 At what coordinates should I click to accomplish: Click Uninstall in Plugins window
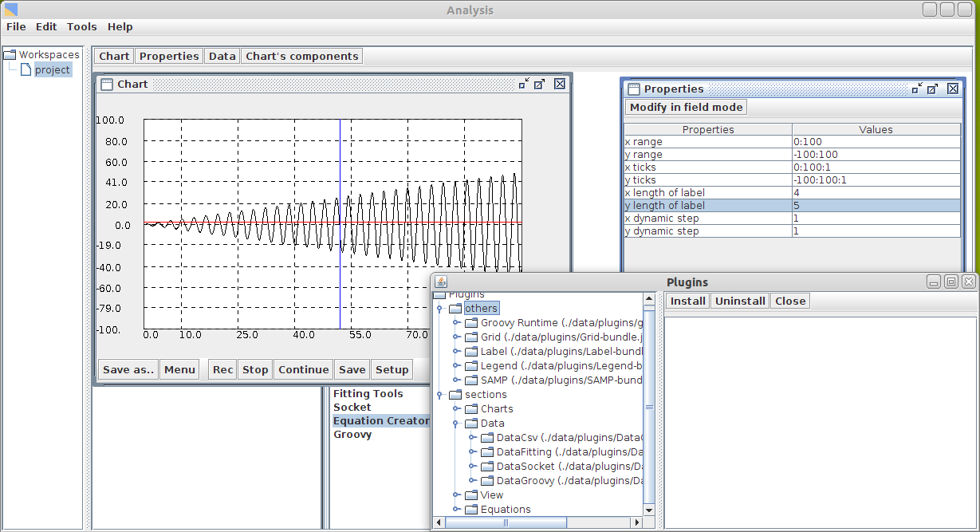pos(740,301)
